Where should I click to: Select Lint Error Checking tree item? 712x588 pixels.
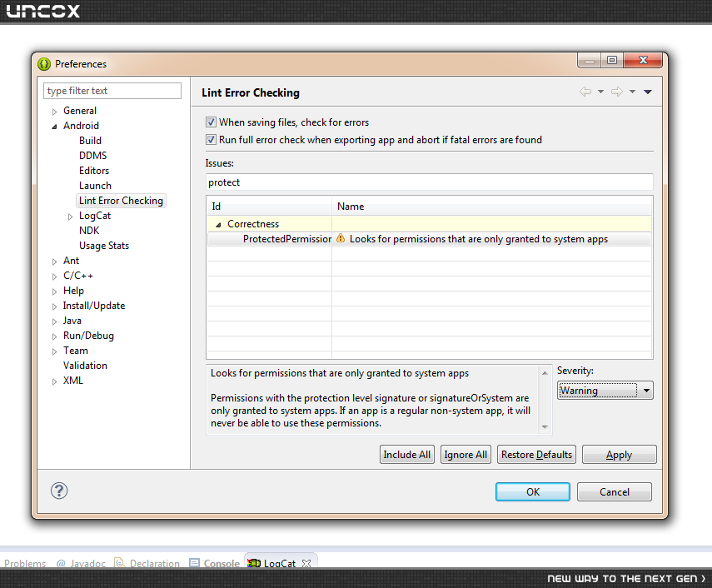tap(121, 201)
